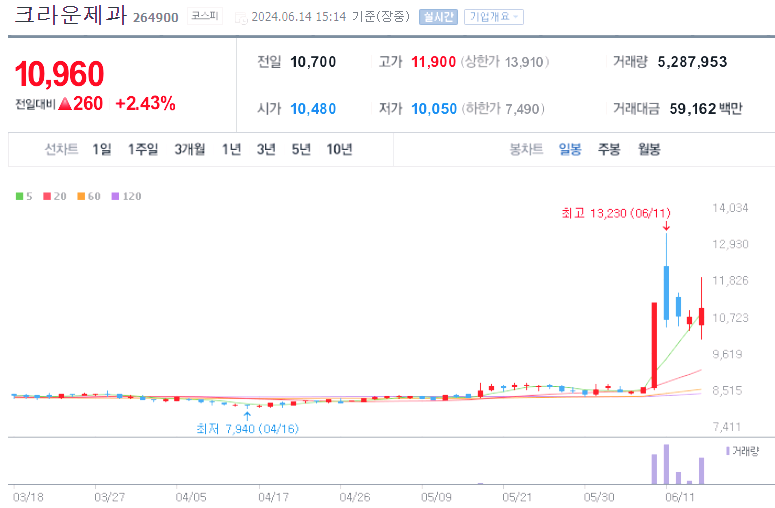
Task: Click the 거래량 volume legend marker
Action: pos(728,451)
